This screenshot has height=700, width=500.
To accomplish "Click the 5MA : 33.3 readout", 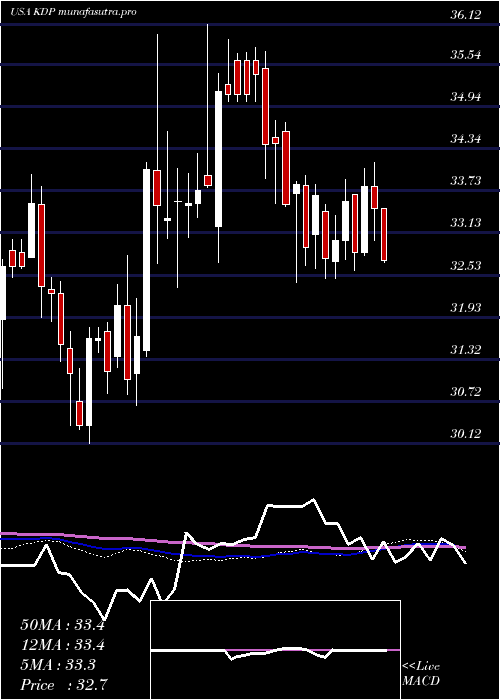I will [x=58, y=665].
